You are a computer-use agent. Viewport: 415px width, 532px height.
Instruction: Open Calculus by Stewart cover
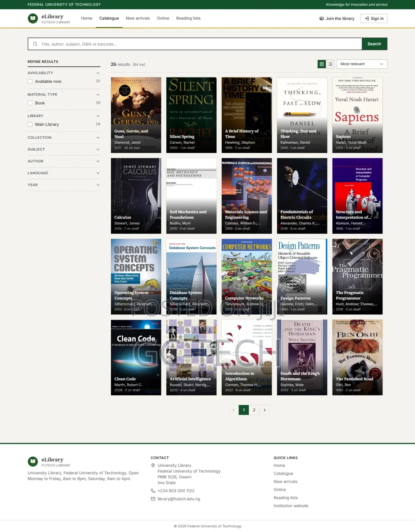[x=136, y=196]
